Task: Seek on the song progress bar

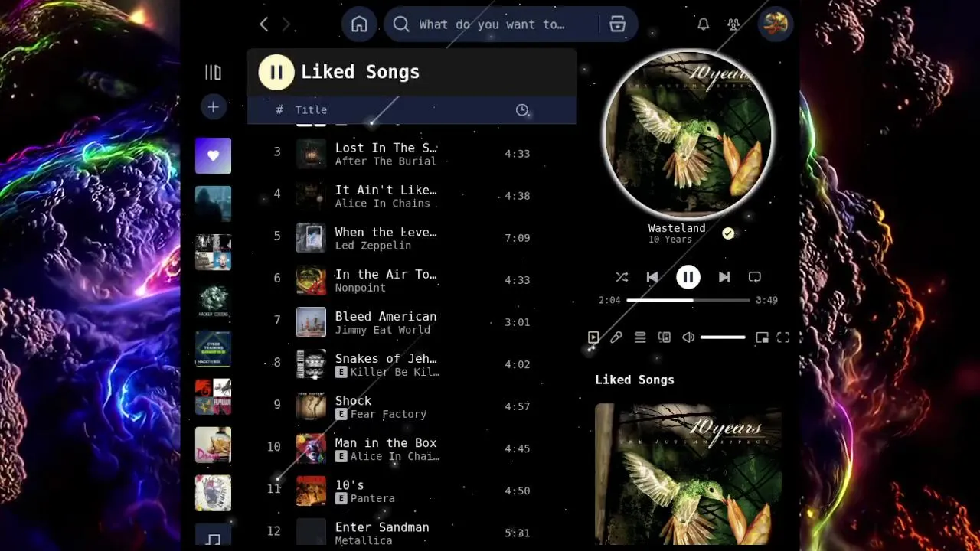Action: pos(688,300)
